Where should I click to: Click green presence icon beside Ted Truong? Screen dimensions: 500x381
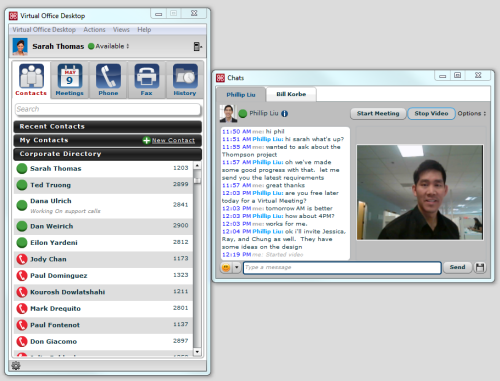[x=22, y=185]
